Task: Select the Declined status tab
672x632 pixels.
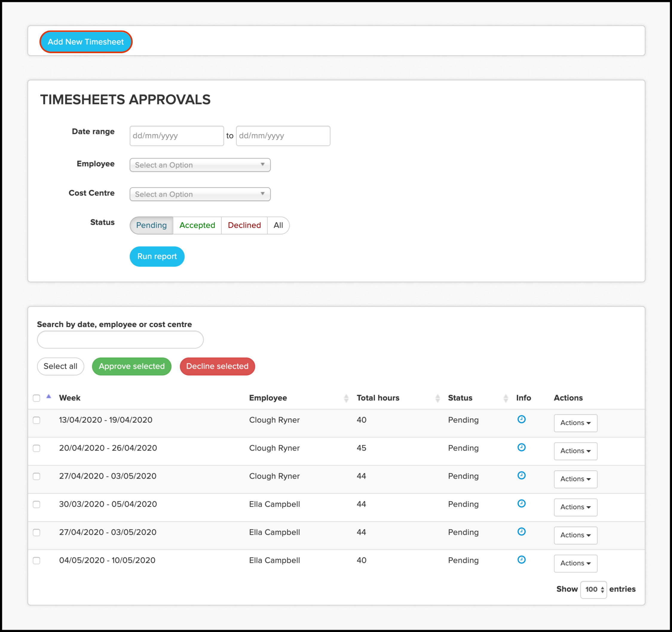Action: pos(244,226)
